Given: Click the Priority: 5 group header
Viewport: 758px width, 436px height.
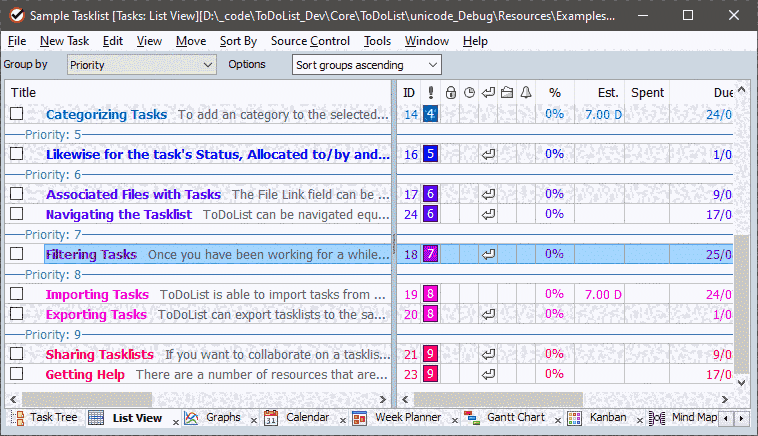Looking at the screenshot, I should [x=198, y=134].
